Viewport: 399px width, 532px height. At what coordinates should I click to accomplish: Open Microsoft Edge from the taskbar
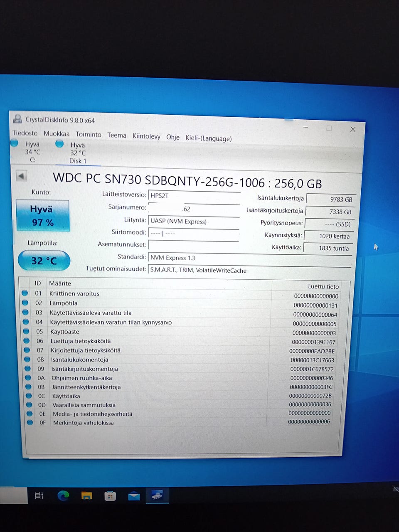point(63,495)
